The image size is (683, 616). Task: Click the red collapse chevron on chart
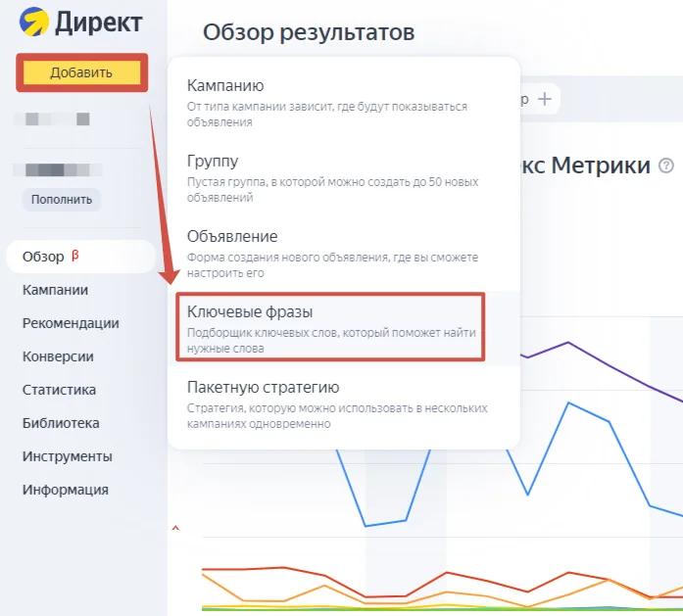(x=175, y=528)
